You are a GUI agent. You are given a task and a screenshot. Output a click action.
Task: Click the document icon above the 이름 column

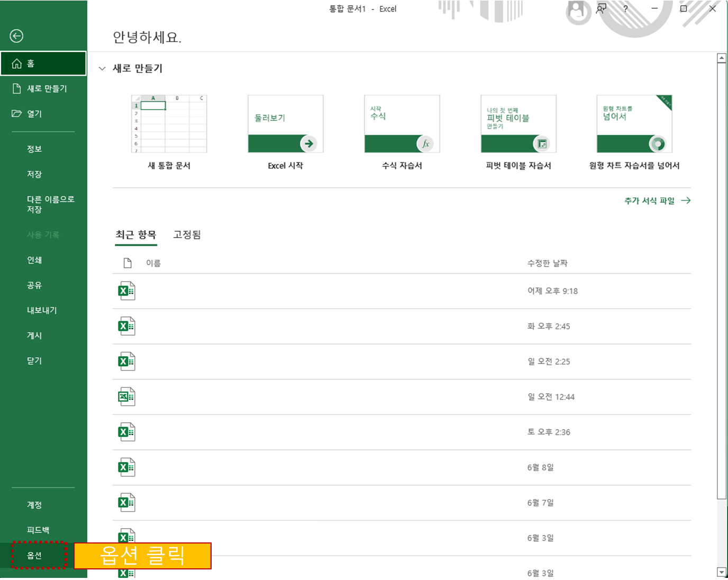(128, 262)
